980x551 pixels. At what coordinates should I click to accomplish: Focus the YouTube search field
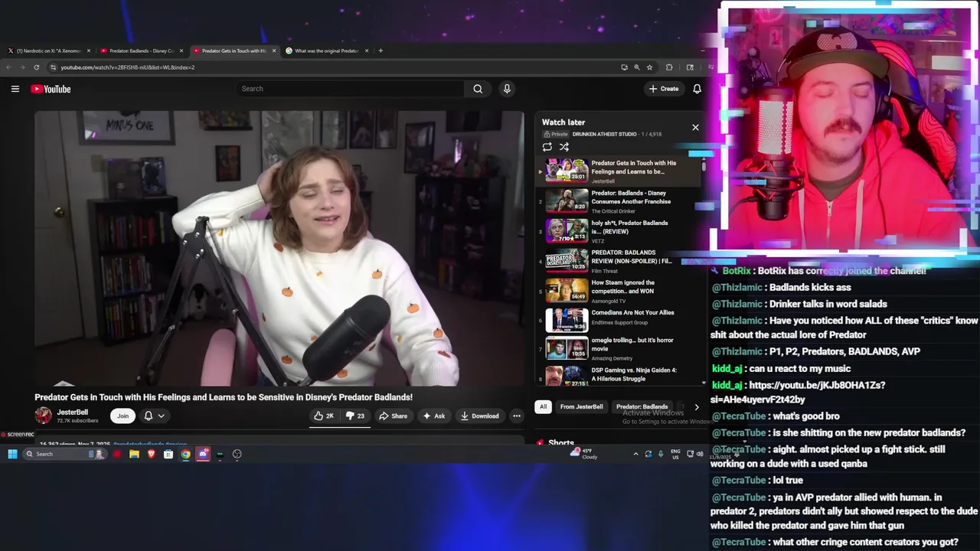351,89
